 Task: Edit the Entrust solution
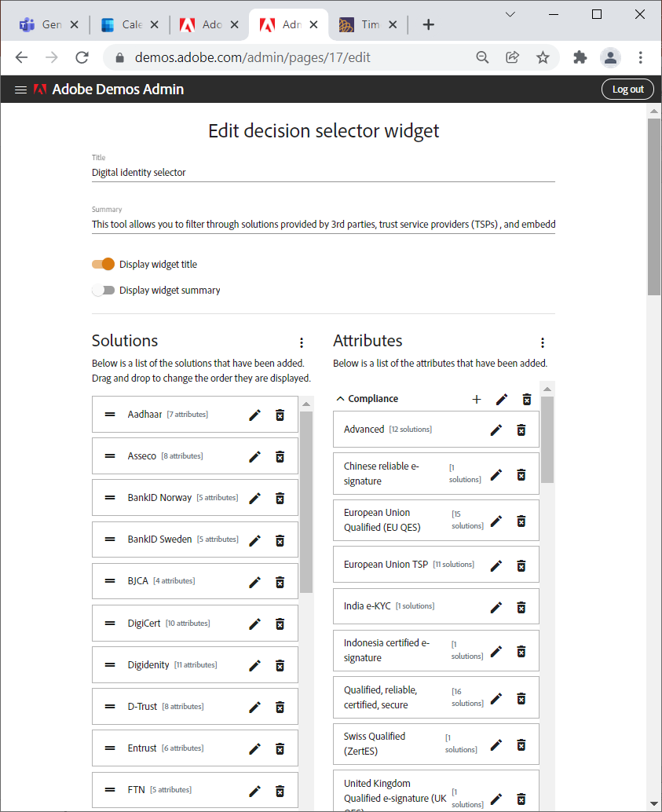254,749
